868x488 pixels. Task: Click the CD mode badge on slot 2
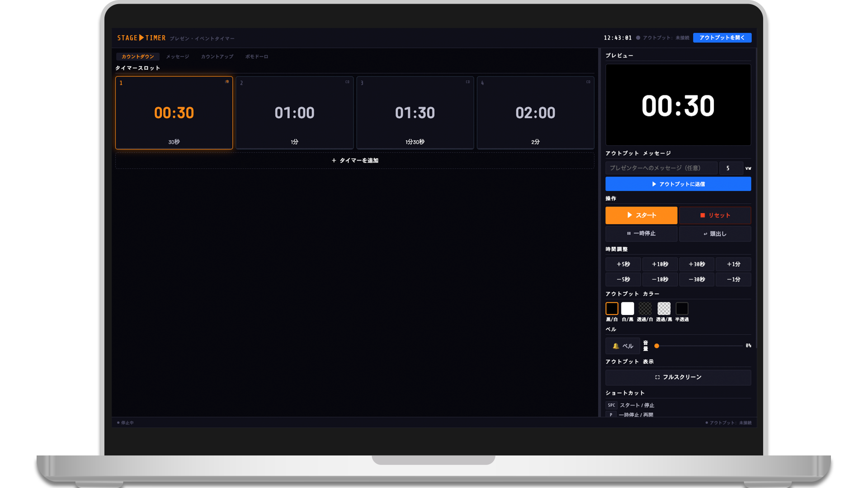[347, 82]
